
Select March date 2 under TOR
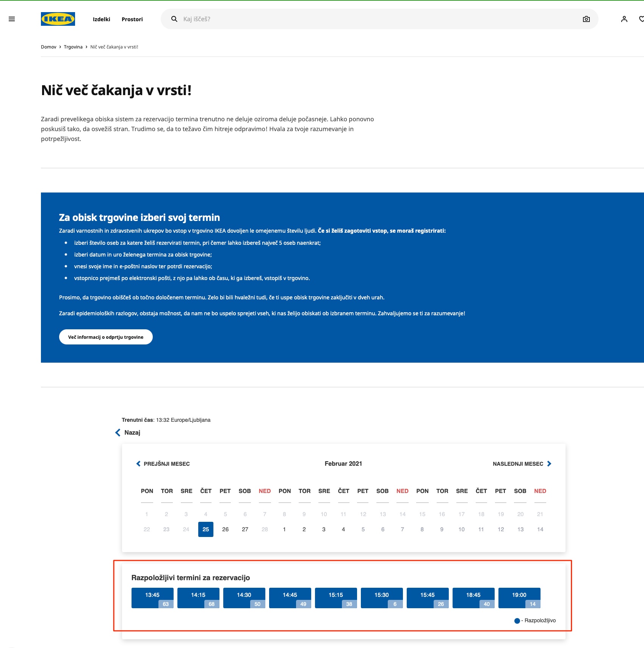point(304,529)
